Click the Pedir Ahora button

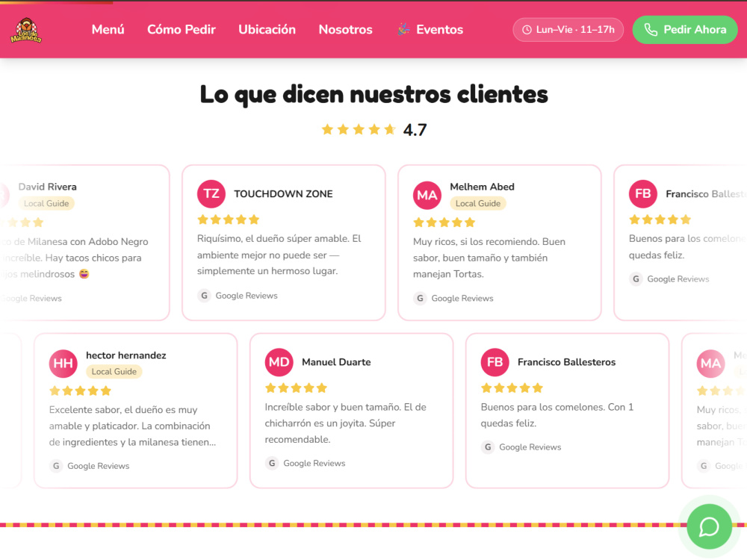[x=685, y=30]
